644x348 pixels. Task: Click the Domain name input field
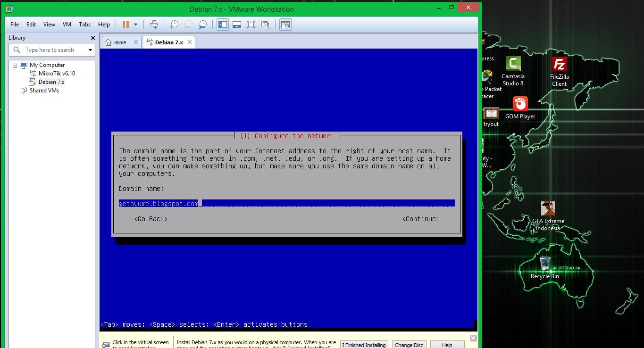[286, 204]
